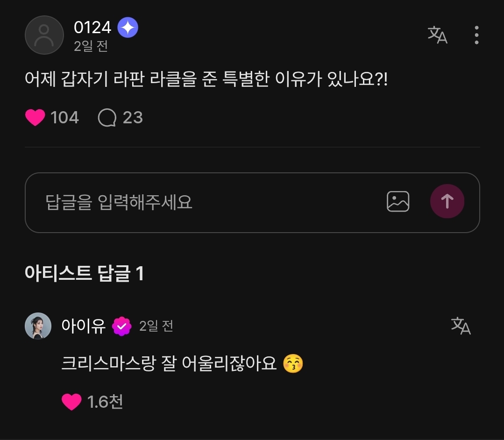The width and height of the screenshot is (504, 440).
Task: Open the 0124 username profile link
Action: click(92, 28)
